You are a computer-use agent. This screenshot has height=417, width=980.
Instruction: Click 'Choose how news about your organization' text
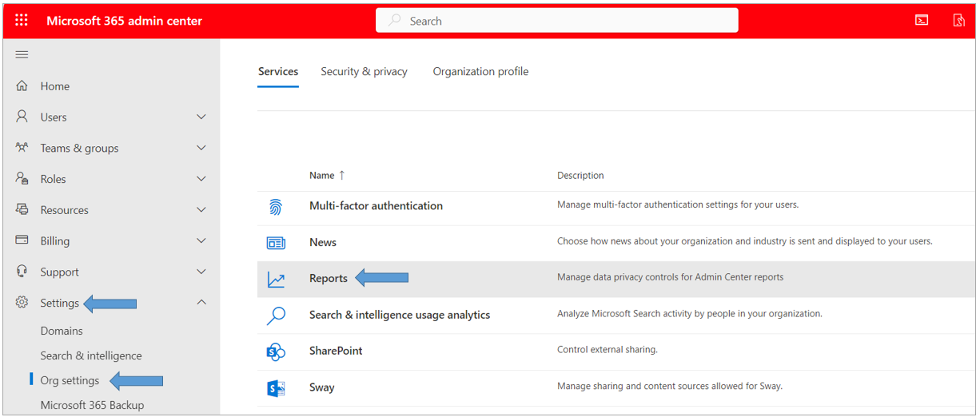pos(745,241)
